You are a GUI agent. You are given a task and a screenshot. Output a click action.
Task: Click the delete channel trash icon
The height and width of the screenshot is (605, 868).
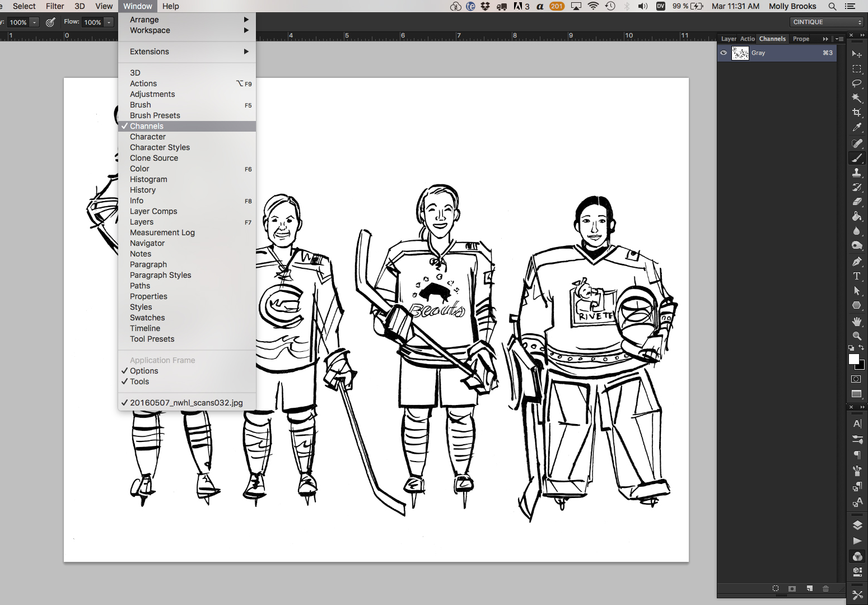click(825, 589)
